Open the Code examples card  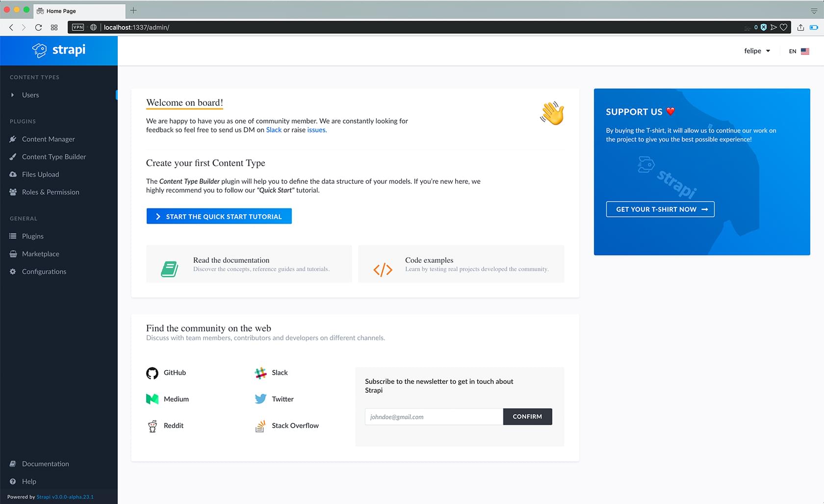point(461,264)
